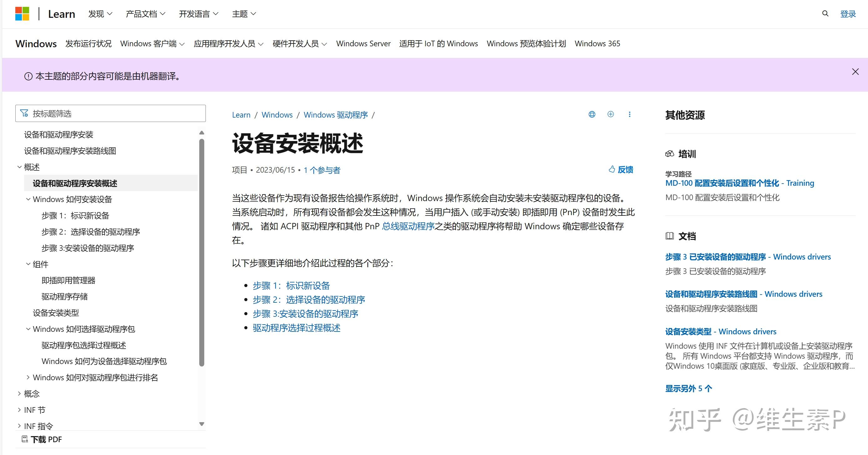Open the Windows 客户端 dropdown

pos(152,44)
